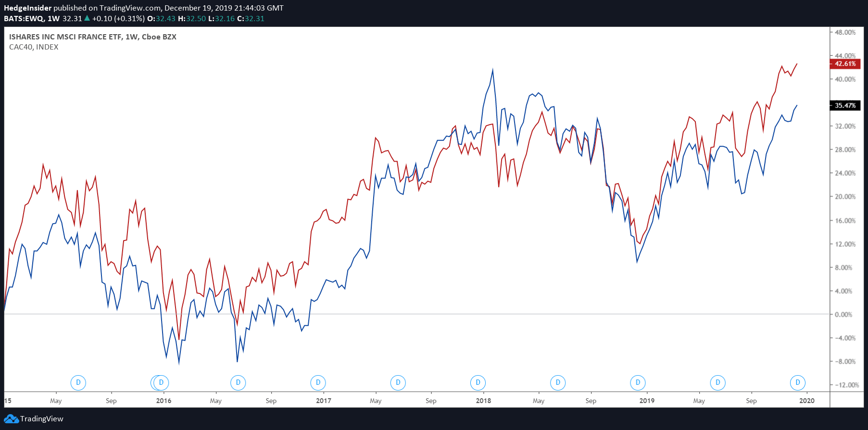Click the dividend D marker under the 2019 label
The height and width of the screenshot is (430, 868).
point(637,383)
